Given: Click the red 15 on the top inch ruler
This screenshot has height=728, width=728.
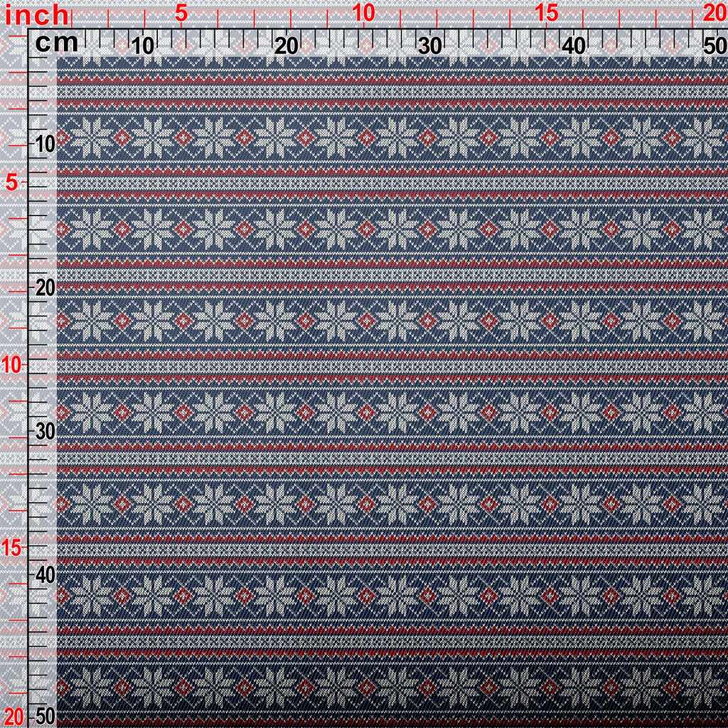Looking at the screenshot, I should 545,13.
